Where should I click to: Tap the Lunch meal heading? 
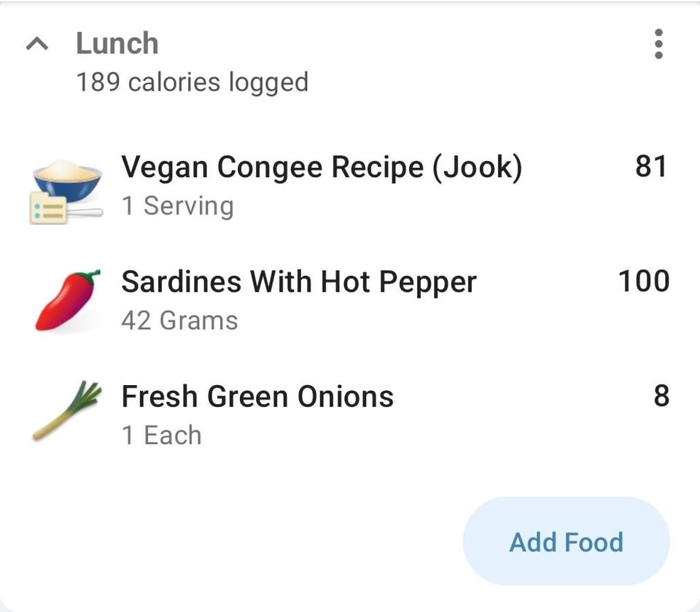coord(117,43)
